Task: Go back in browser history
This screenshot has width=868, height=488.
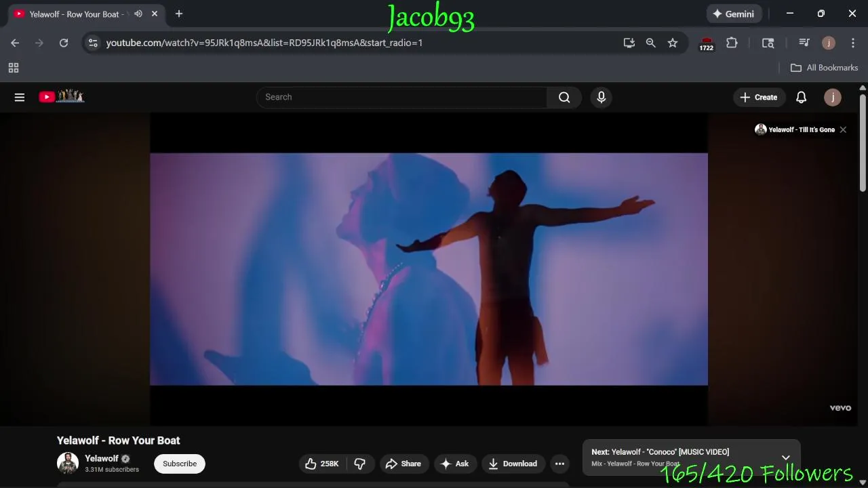Action: [15, 43]
